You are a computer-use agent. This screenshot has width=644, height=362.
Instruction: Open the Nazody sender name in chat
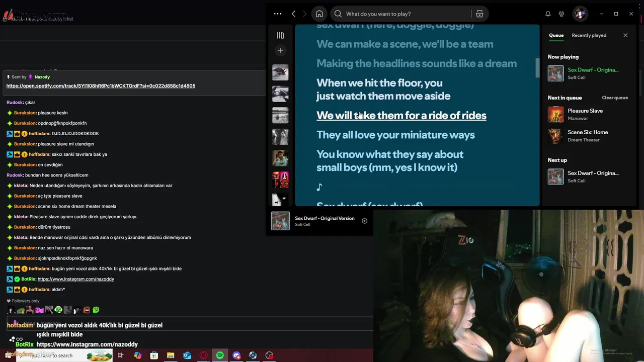click(x=42, y=77)
